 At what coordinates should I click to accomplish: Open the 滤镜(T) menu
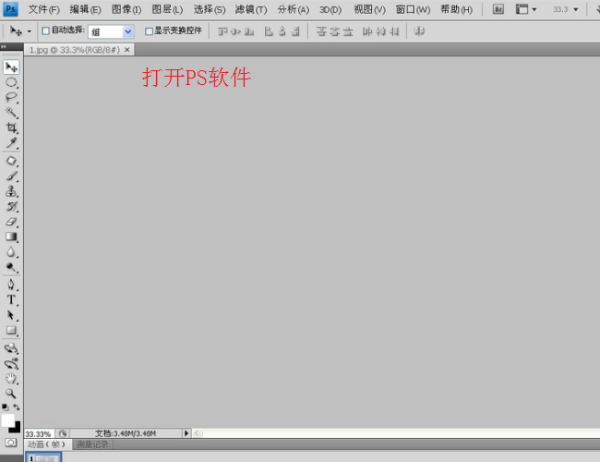[x=251, y=10]
